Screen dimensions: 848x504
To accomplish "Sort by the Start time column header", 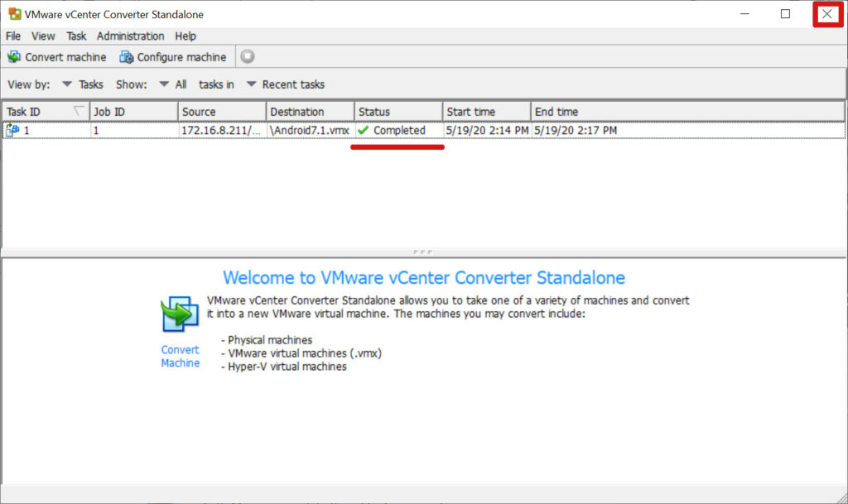I will point(486,112).
